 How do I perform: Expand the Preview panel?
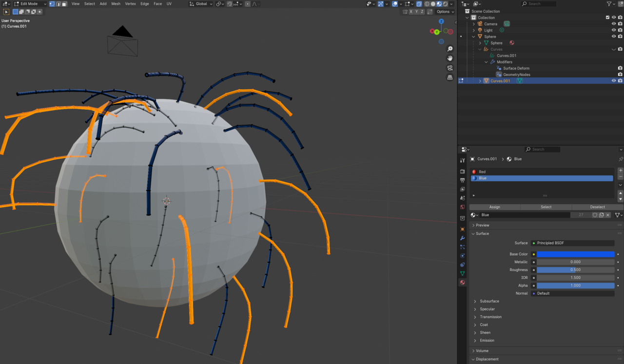pos(483,225)
